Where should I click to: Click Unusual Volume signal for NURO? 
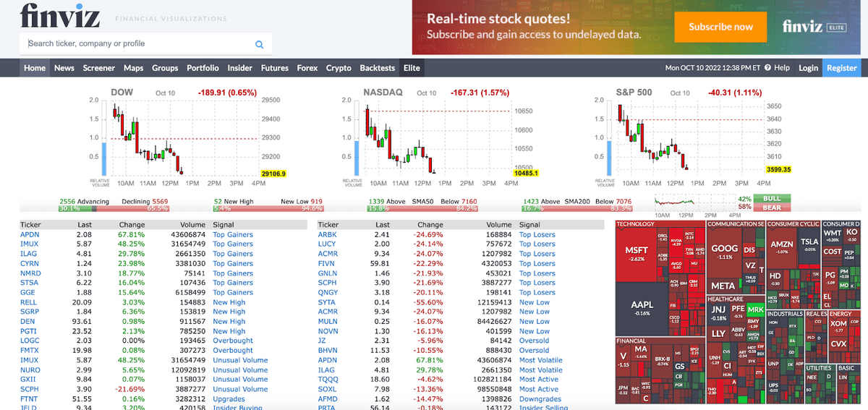(240, 370)
